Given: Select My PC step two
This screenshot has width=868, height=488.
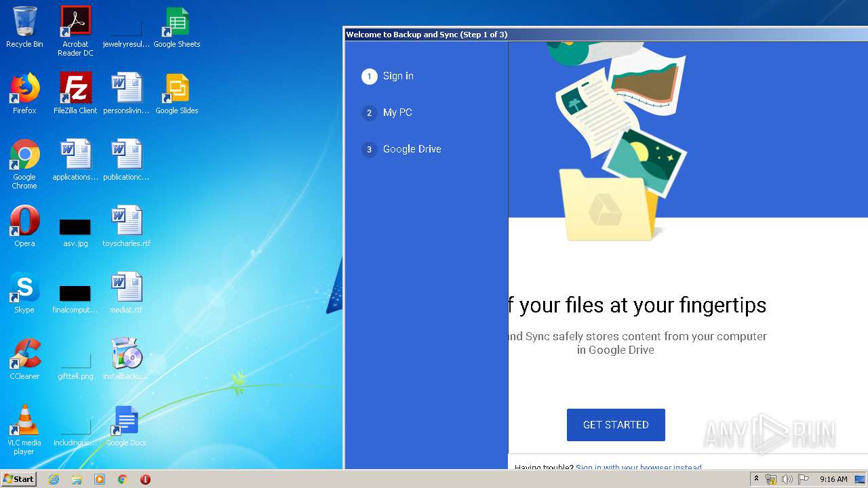Looking at the screenshot, I should tap(387, 113).
